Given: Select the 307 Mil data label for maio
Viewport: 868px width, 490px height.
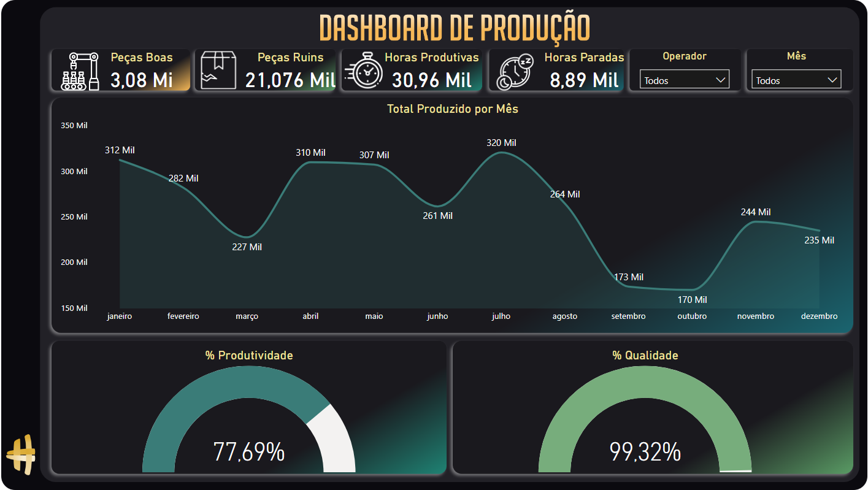Looking at the screenshot, I should pos(374,155).
